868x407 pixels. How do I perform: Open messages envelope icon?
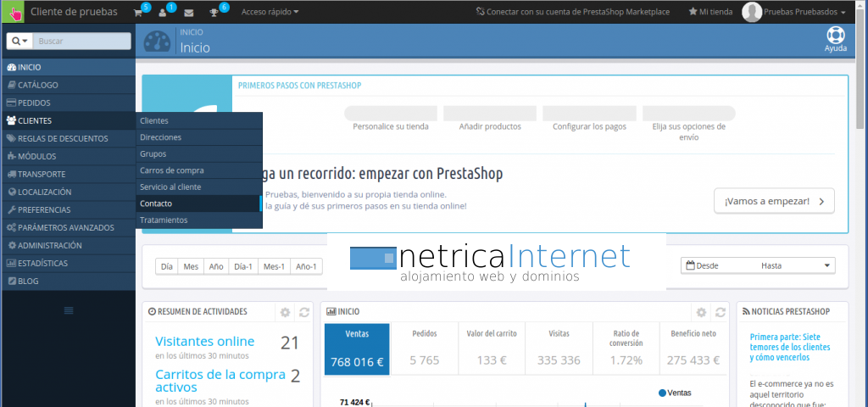tap(188, 13)
